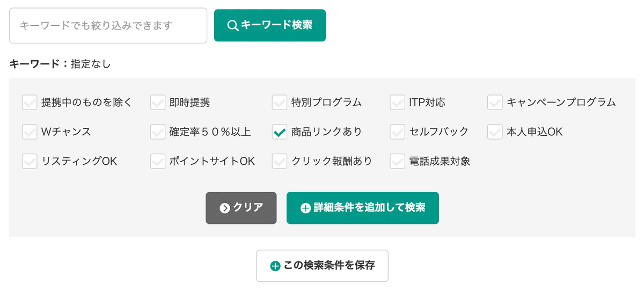Enable 本人申込OK checkbox
This screenshot has width=644, height=291.
tap(495, 132)
